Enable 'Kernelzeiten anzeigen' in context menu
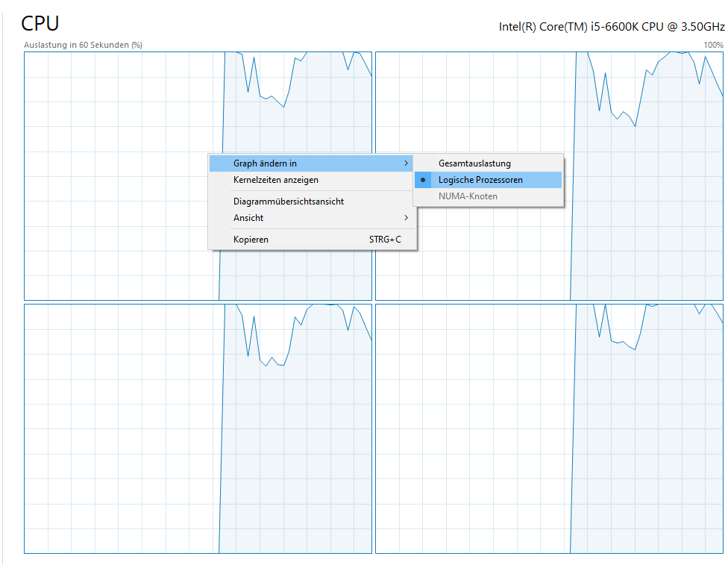The height and width of the screenshot is (565, 728). pos(276,180)
